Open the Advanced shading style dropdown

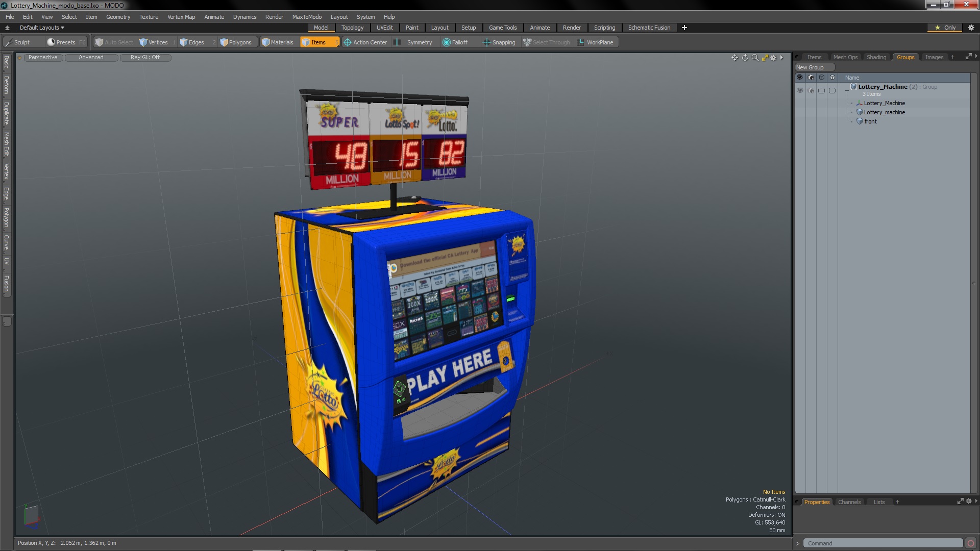coord(91,58)
